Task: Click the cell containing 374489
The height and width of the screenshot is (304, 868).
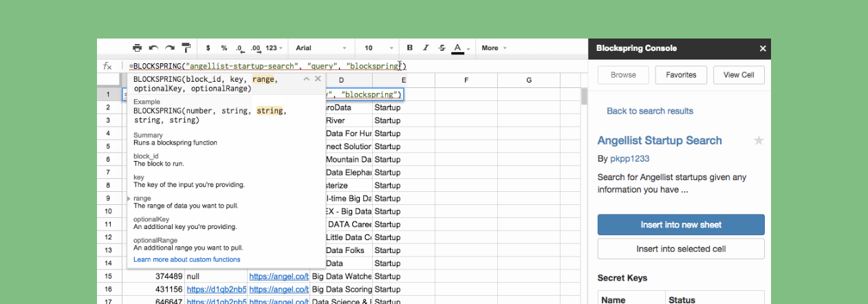Action: [x=153, y=276]
